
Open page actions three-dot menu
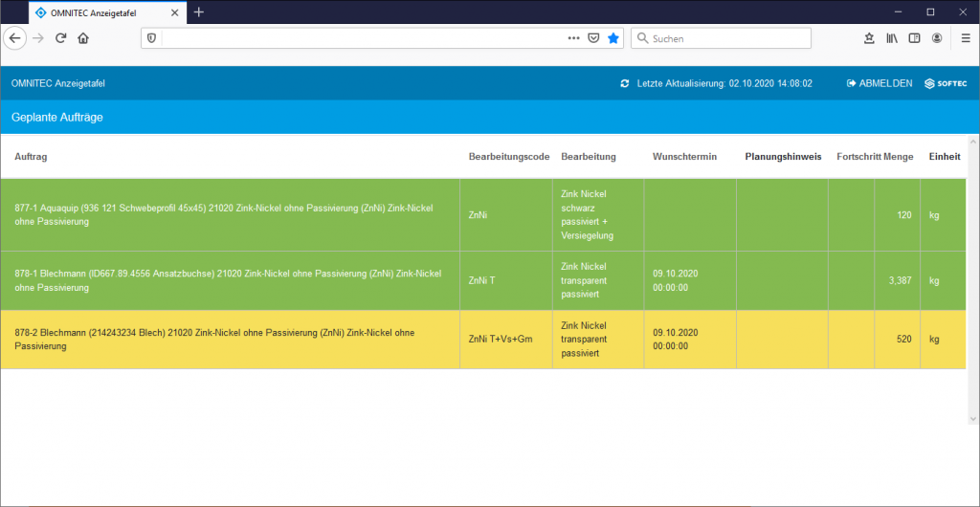tap(573, 38)
